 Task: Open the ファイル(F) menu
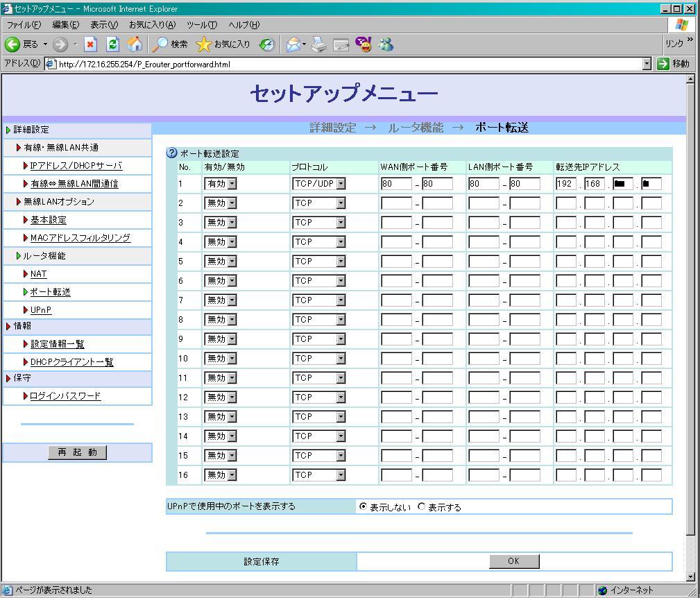click(x=24, y=25)
